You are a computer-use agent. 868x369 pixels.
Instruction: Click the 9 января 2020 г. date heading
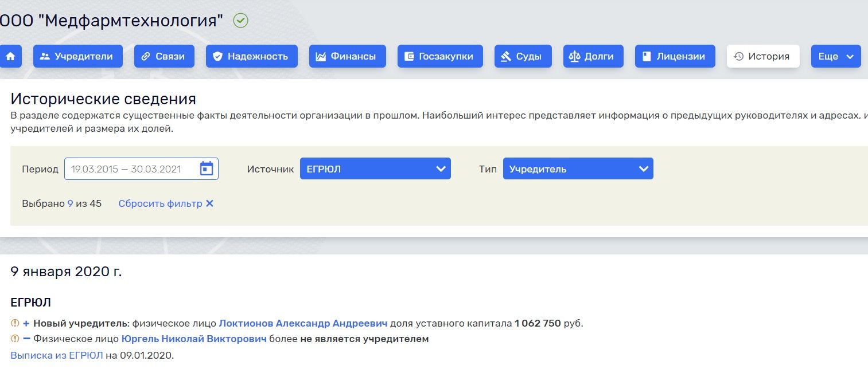point(66,272)
